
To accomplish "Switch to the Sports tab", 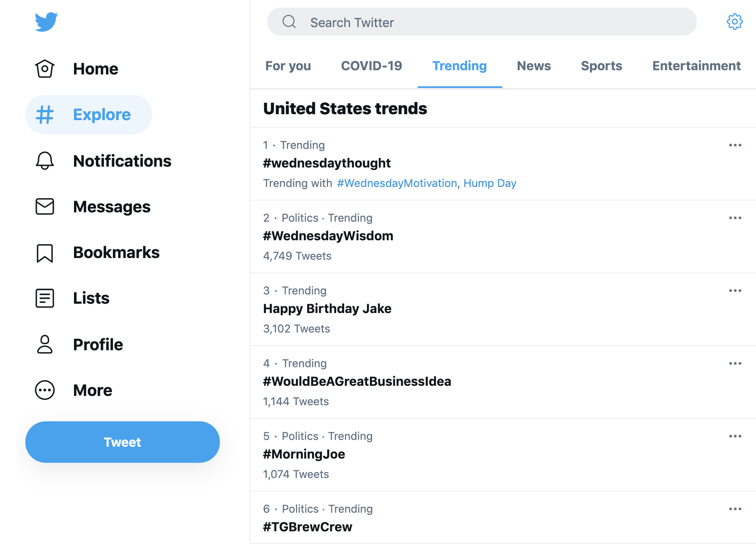I will tap(601, 66).
